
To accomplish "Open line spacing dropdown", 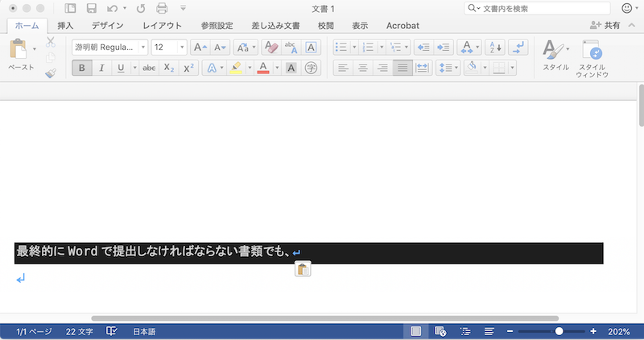I will point(448,68).
